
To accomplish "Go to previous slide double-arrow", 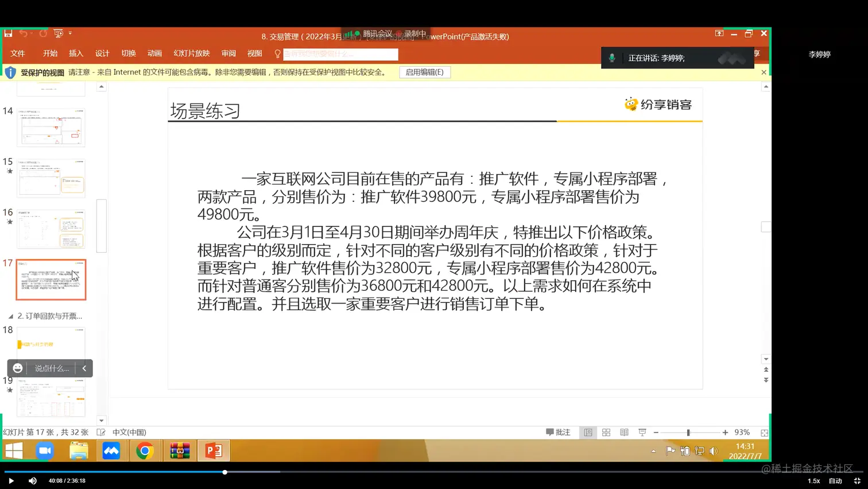I will tap(766, 369).
